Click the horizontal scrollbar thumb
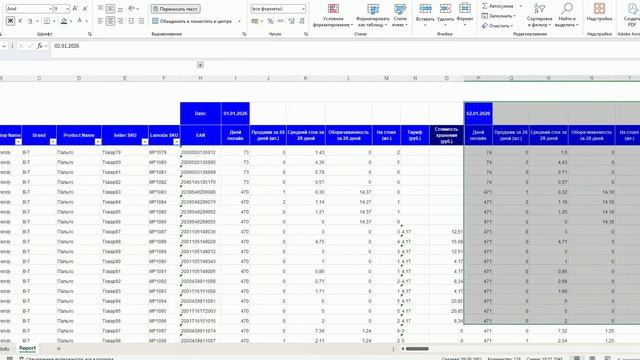640x360 pixels. point(417,349)
